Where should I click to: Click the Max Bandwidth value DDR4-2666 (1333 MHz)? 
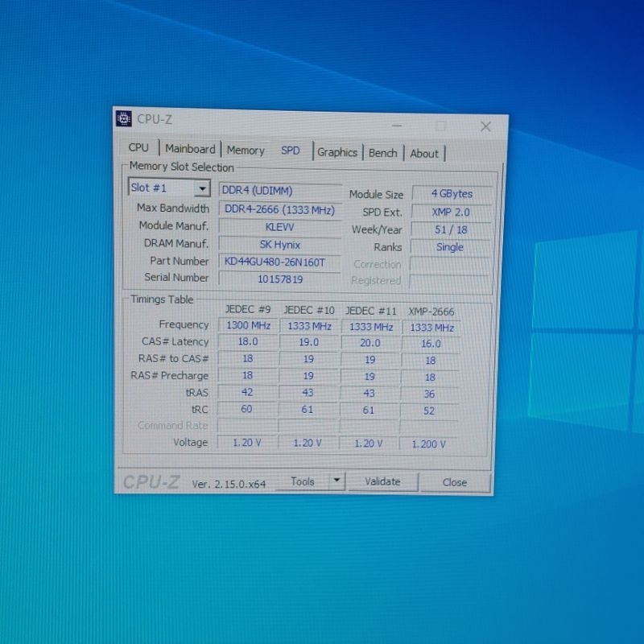point(279,209)
